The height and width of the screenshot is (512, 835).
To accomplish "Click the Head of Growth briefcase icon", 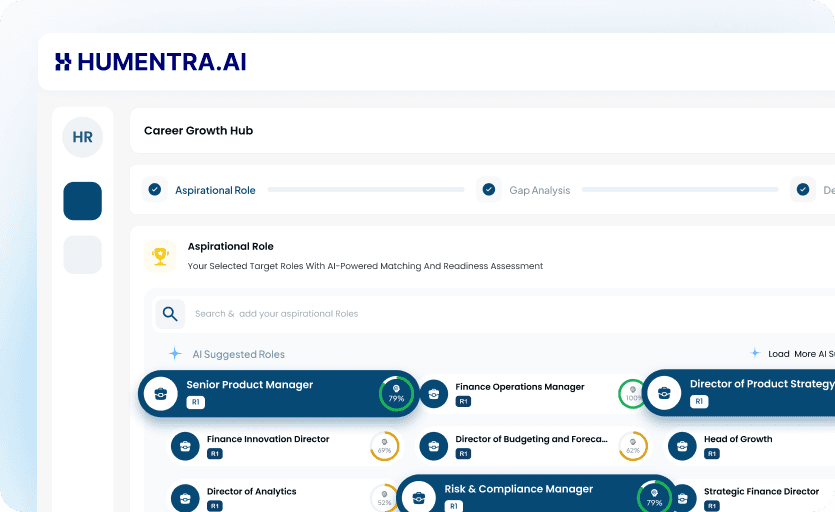I will tap(682, 446).
